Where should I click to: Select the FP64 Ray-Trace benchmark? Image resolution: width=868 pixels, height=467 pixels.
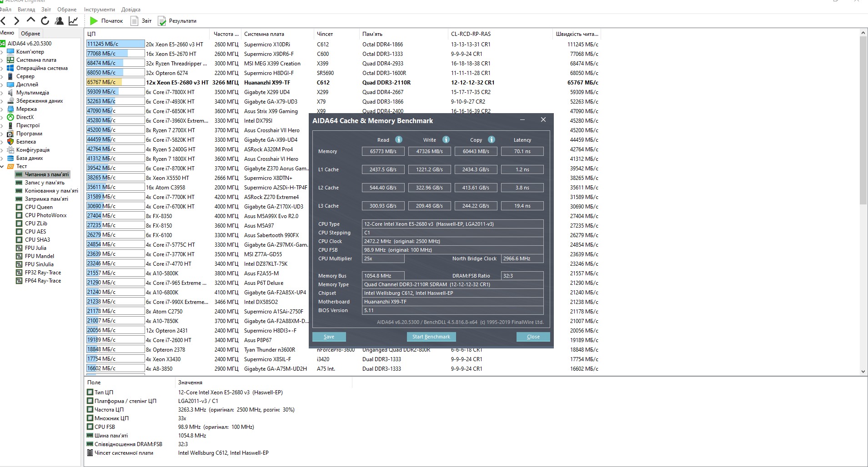[x=43, y=281]
